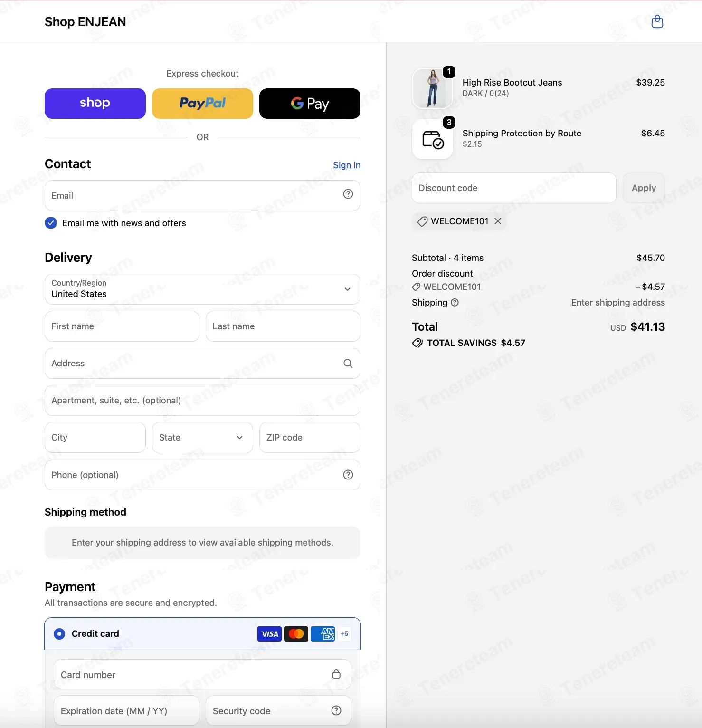Screen dimensions: 702x728
Task: Remove the WELCOME101 discount code tag
Action: 498,221
